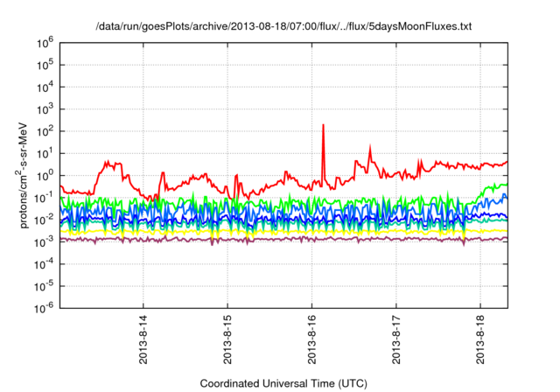This screenshot has height=392, width=560.
Task: Click the 2013-8-18 x-axis date label
Action: pos(480,339)
